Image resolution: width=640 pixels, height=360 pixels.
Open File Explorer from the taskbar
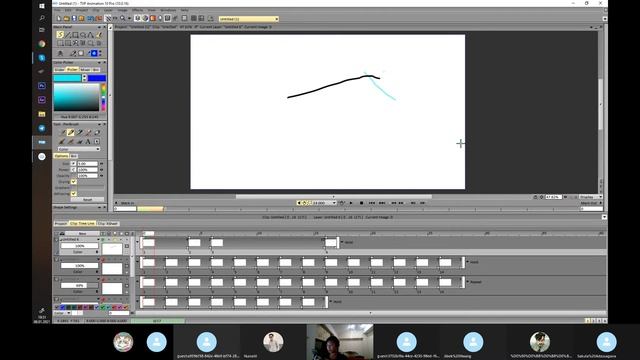click(x=42, y=114)
